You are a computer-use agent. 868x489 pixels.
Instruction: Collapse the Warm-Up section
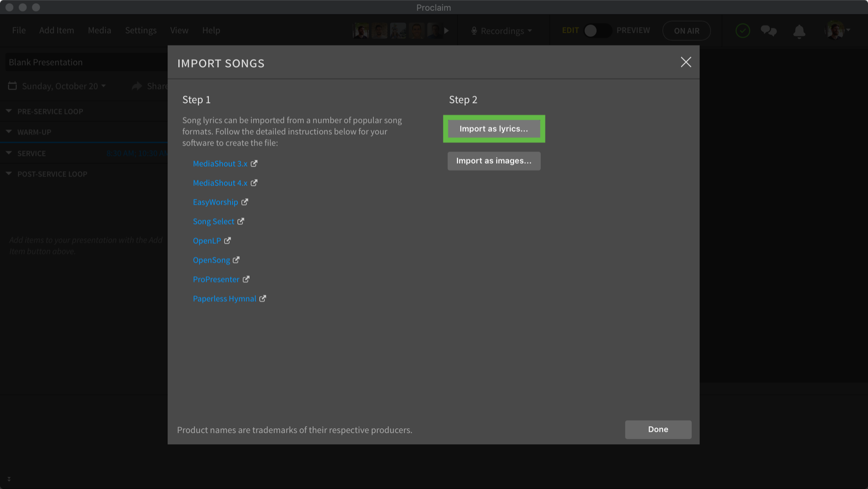[x=9, y=132]
